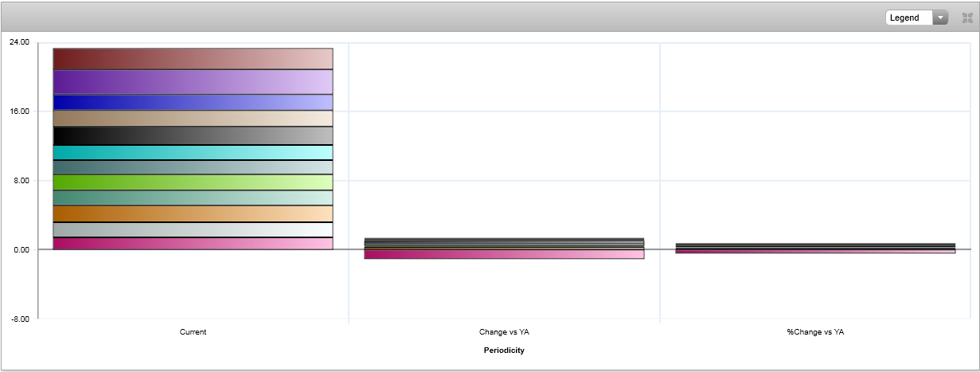Click the Periodicity axis title
This screenshot has width=980, height=372.
504,350
